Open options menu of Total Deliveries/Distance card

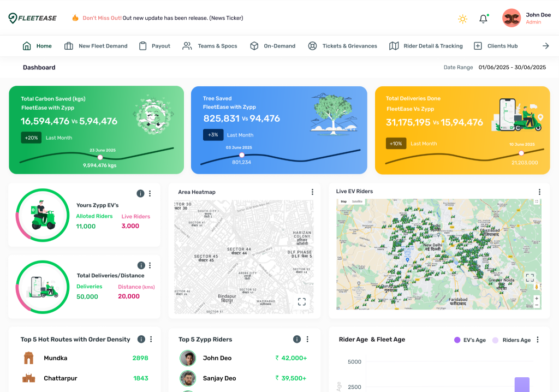150,265
